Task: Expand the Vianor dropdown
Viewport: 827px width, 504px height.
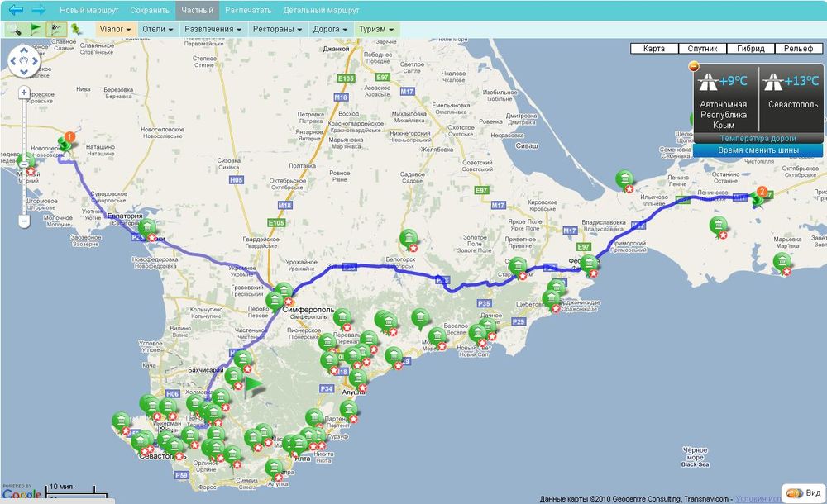Action: click(115, 29)
